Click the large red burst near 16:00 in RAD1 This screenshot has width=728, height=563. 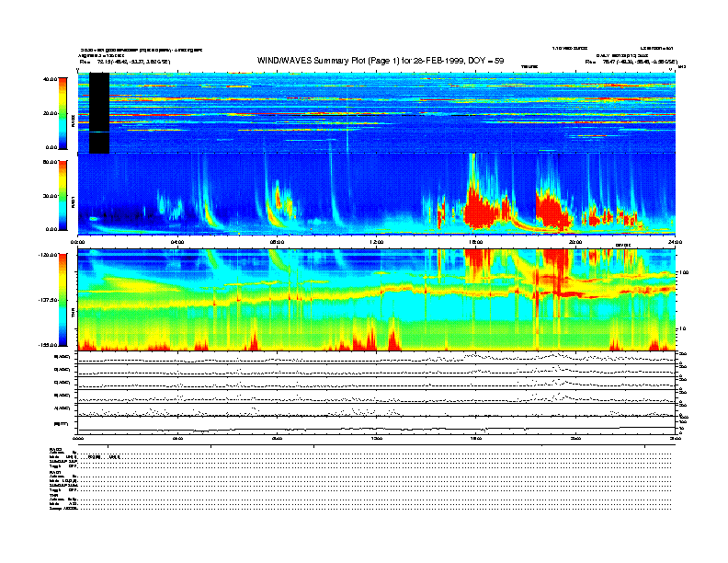click(x=481, y=209)
